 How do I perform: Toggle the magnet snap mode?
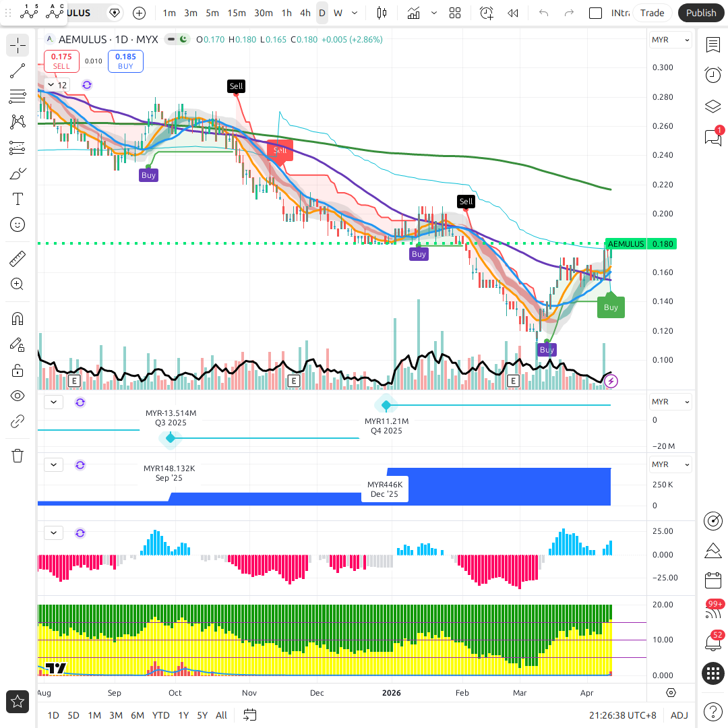pyautogui.click(x=18, y=319)
